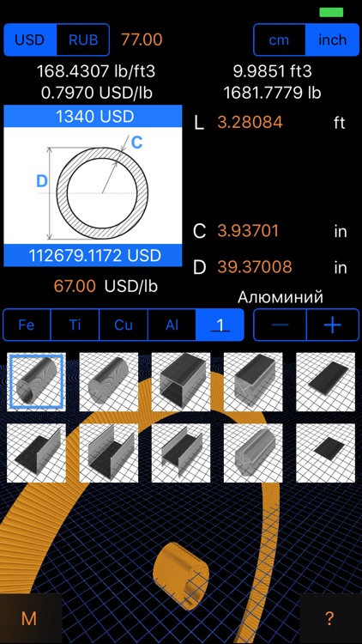Tap the tube cross-section diagram
The height and width of the screenshot is (644, 362).
point(93,185)
